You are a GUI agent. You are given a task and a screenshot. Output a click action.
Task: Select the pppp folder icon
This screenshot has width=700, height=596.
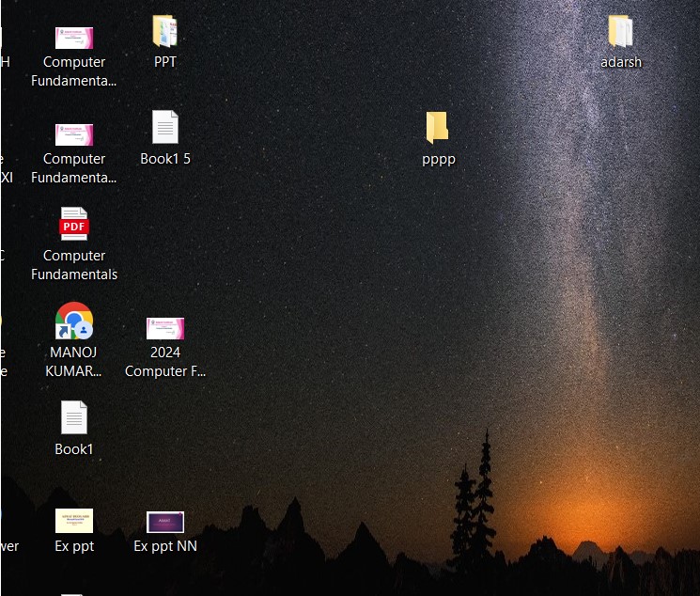coord(438,128)
